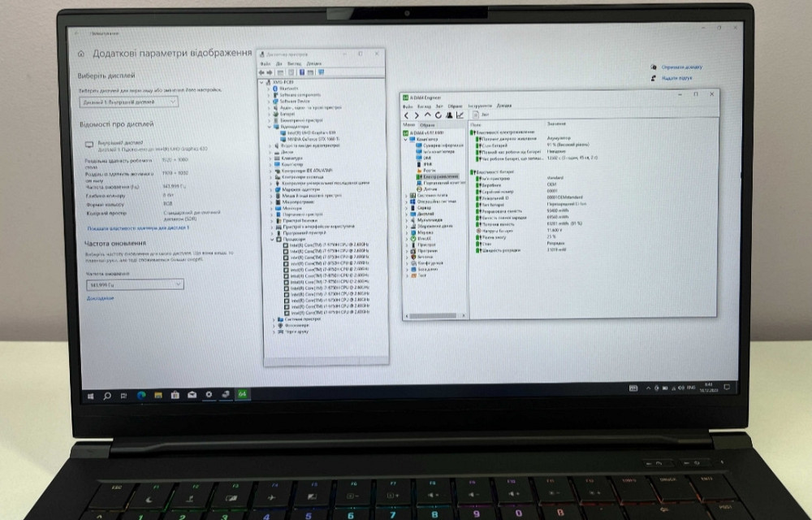Viewport: 812px width, 520px height.
Task: Open the Windows Start menu
Action: pyautogui.click(x=90, y=396)
